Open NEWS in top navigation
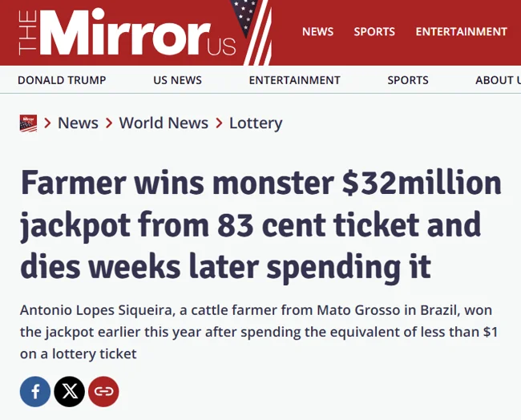The width and height of the screenshot is (521, 420). [x=317, y=32]
